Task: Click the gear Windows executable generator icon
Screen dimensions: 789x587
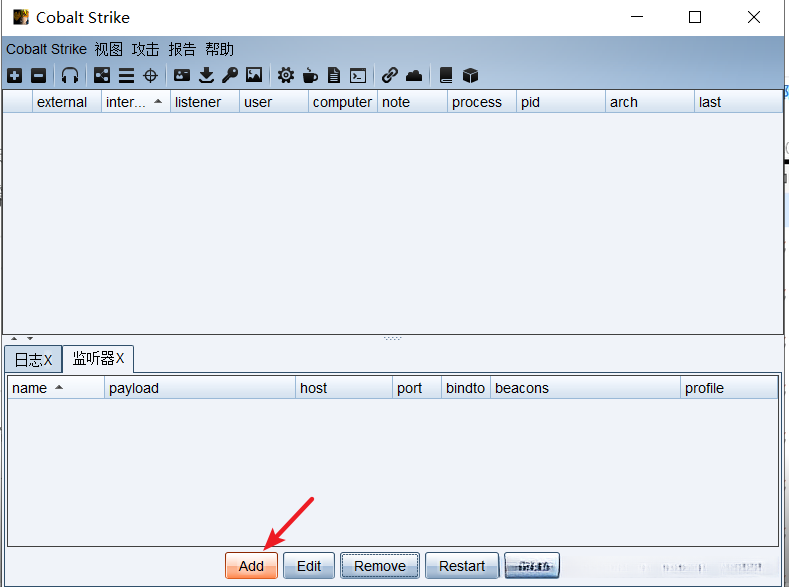Action: tap(286, 76)
